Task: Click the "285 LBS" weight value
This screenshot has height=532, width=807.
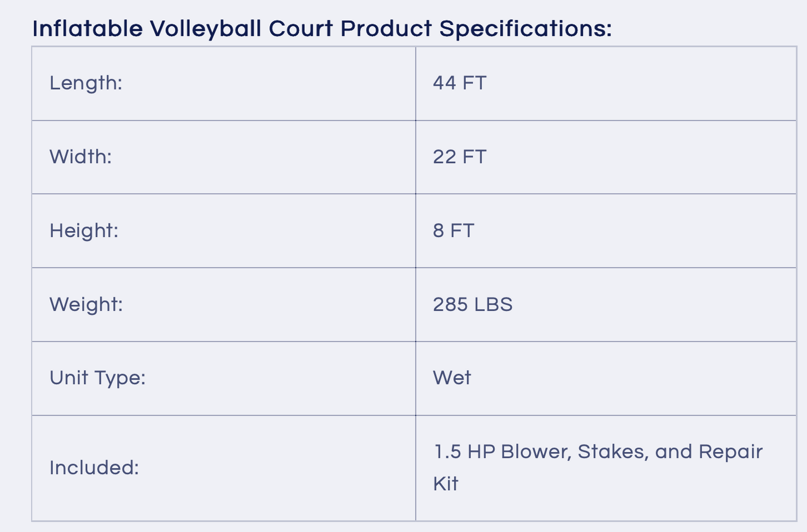Action: pos(472,304)
